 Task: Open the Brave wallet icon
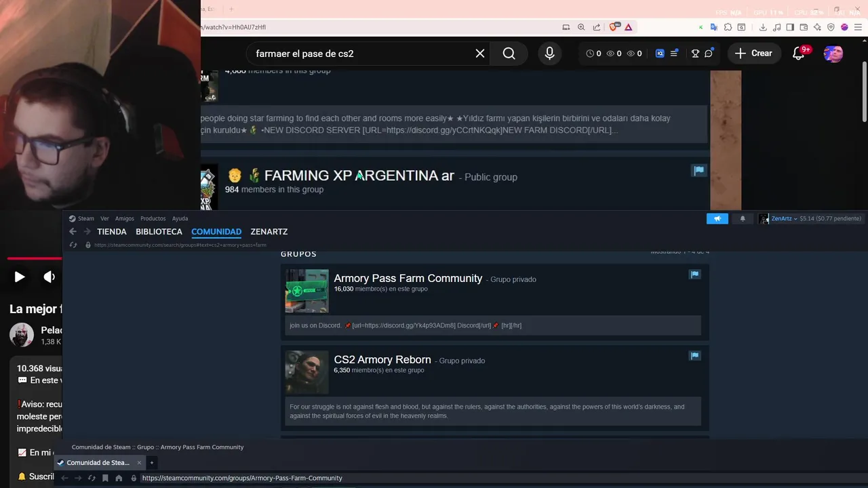coord(804,27)
